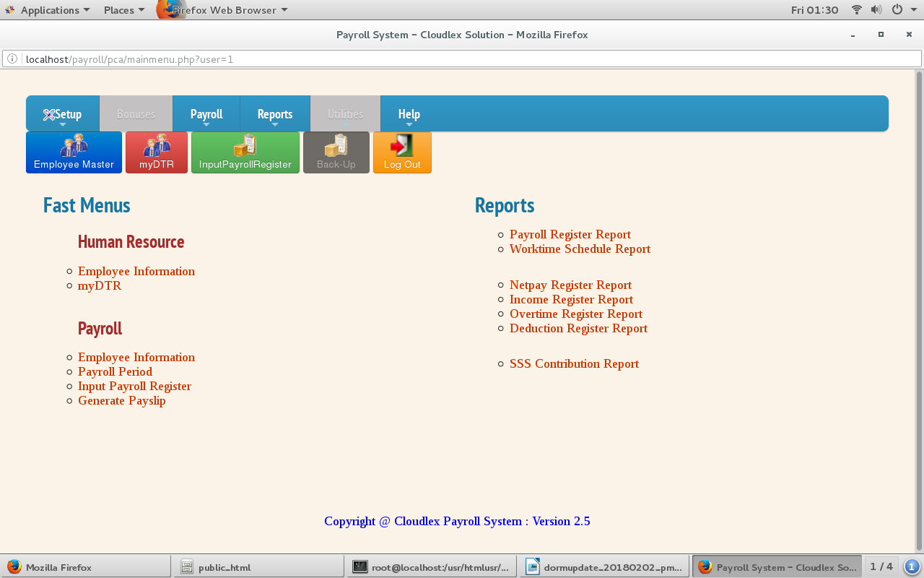Expand the Reports dropdown menu
Viewport: 924px width, 578px height.
275,114
